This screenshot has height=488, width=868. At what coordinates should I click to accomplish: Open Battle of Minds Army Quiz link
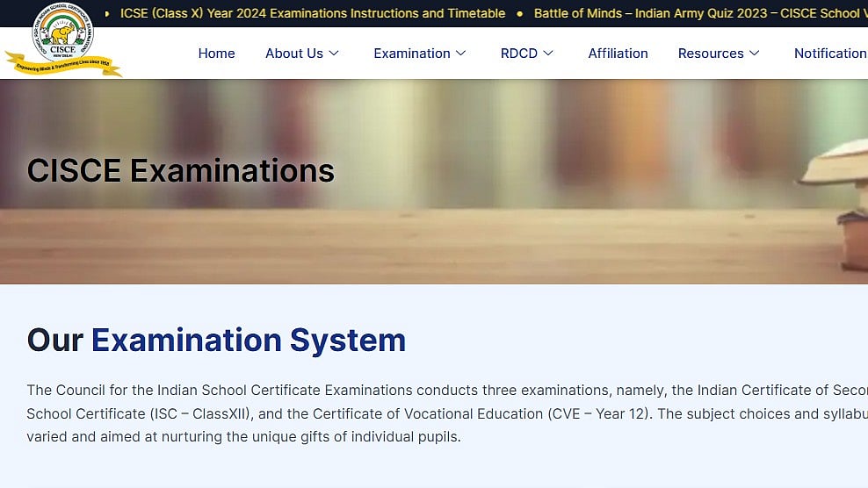pos(699,13)
